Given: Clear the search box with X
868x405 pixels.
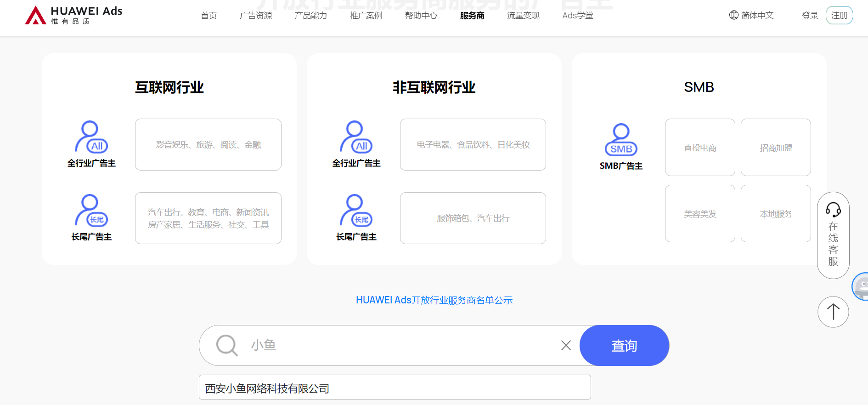Looking at the screenshot, I should [x=566, y=345].
